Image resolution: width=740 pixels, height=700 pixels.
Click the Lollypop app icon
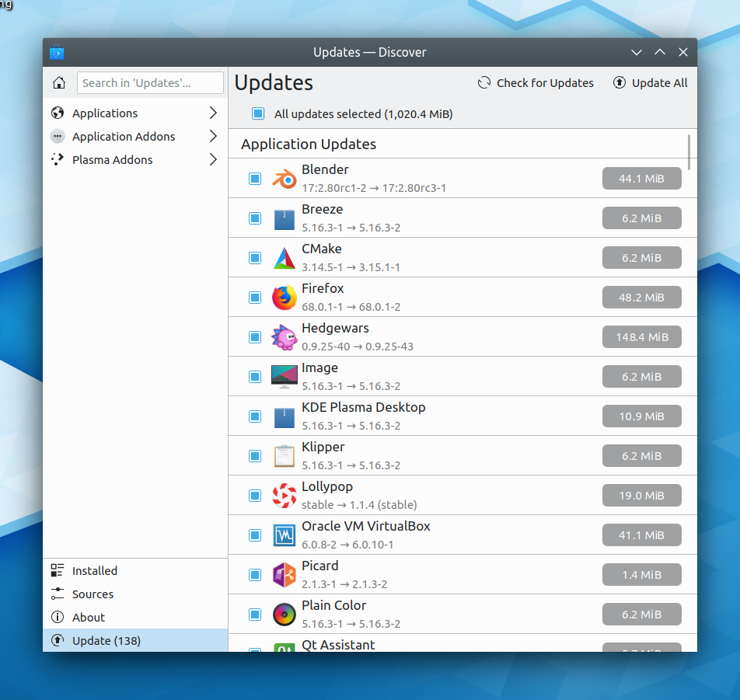(284, 496)
